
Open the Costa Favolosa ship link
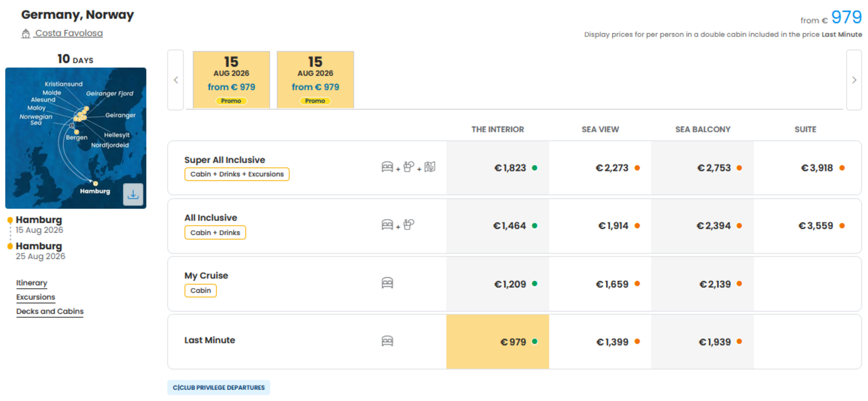(69, 33)
